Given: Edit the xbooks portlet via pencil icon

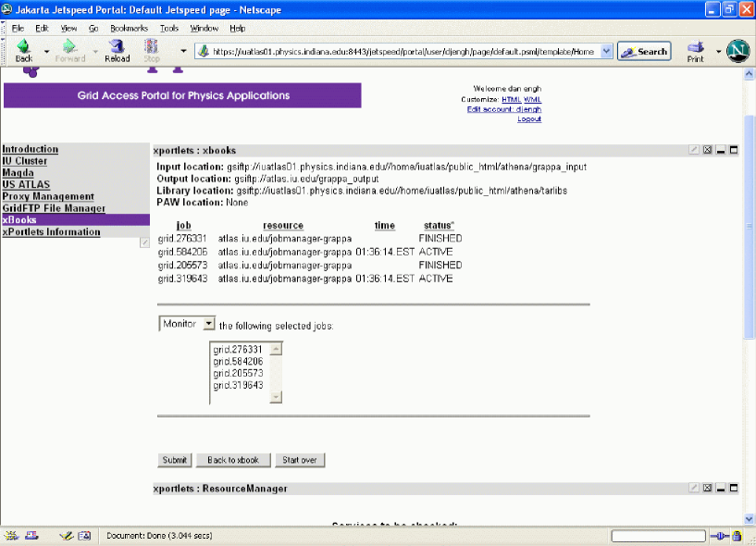Looking at the screenshot, I should click(x=694, y=150).
